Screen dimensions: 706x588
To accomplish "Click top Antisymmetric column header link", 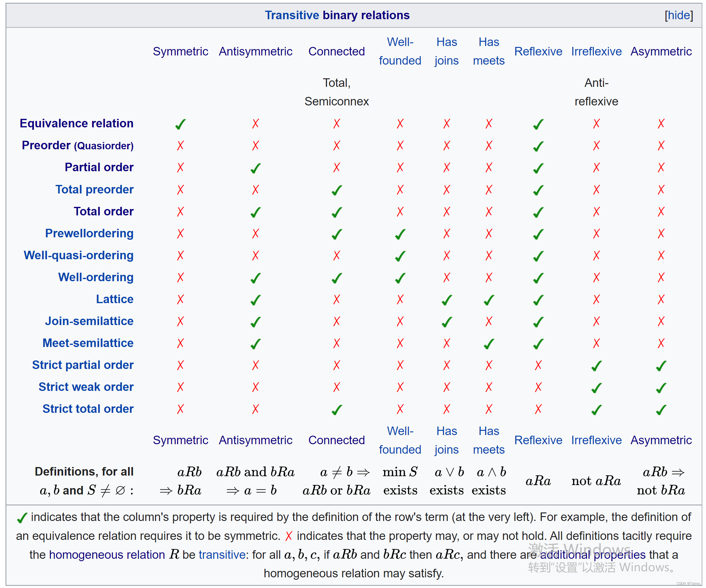I will click(255, 51).
